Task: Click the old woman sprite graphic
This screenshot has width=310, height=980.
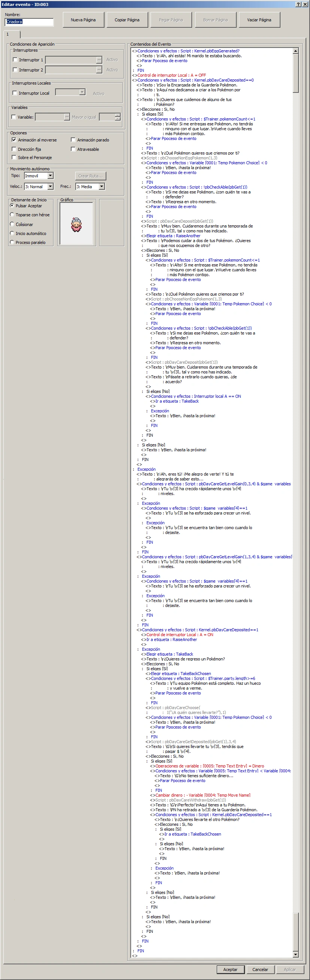Action: (x=76, y=225)
